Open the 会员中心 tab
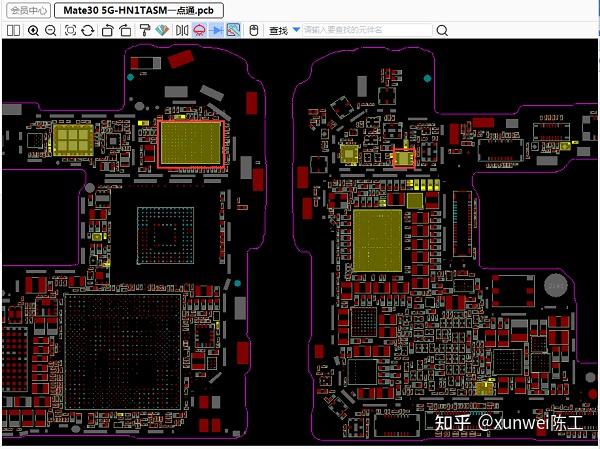The image size is (600, 449). (x=28, y=10)
